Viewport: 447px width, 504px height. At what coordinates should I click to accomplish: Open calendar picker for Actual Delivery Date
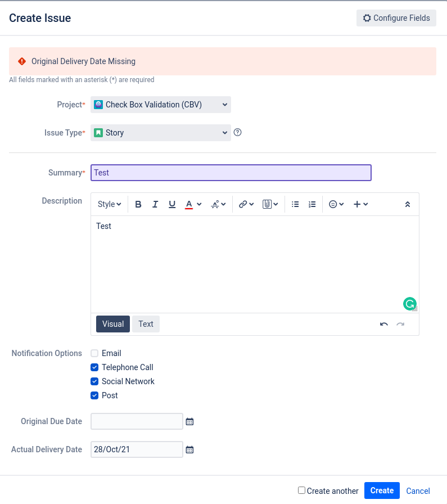click(x=189, y=449)
